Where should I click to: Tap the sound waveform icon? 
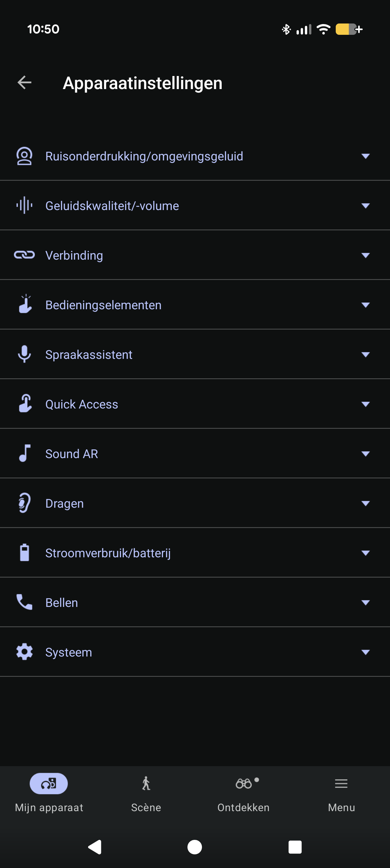click(24, 206)
